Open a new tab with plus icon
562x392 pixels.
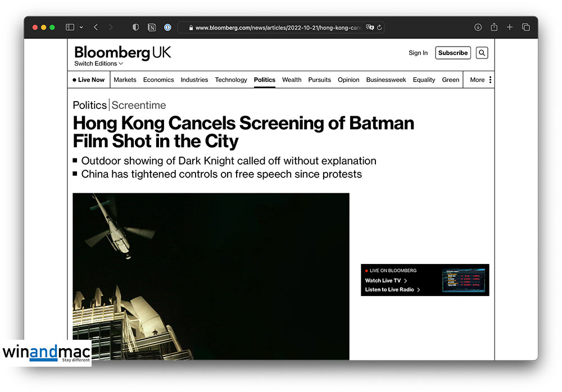coord(509,27)
